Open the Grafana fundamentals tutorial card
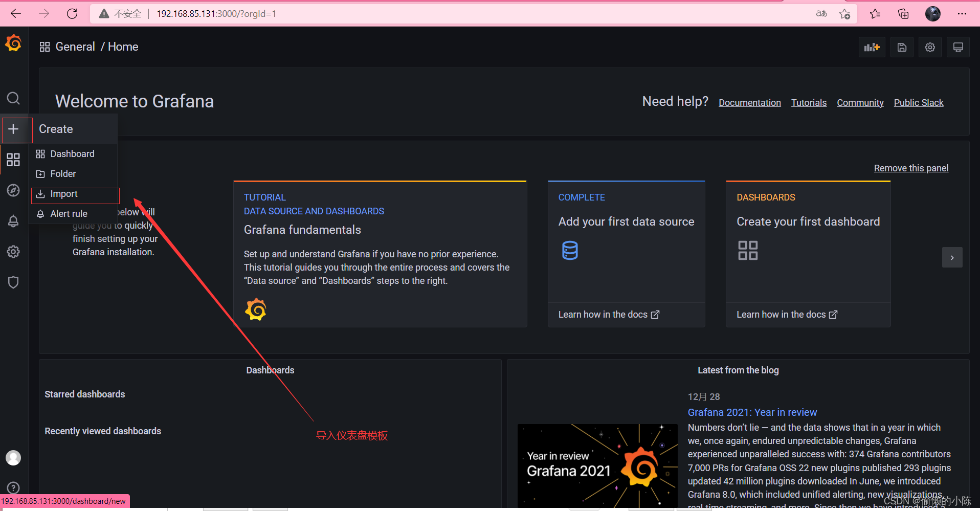The width and height of the screenshot is (980, 511). (380, 254)
